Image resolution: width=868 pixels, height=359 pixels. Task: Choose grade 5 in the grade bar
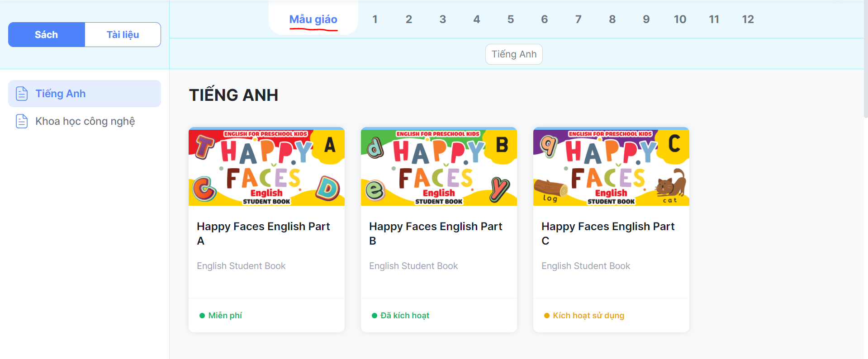510,19
